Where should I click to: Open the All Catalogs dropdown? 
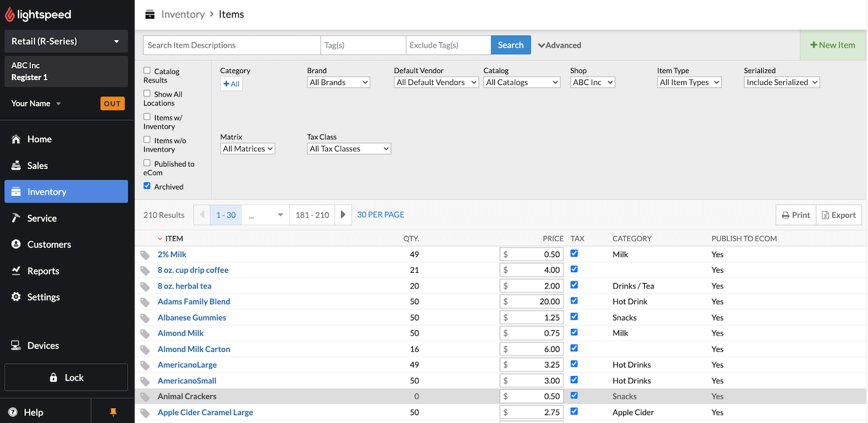522,82
